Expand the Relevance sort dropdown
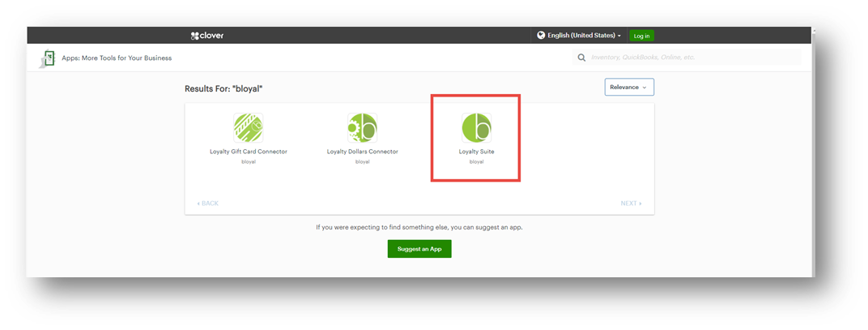 [629, 87]
